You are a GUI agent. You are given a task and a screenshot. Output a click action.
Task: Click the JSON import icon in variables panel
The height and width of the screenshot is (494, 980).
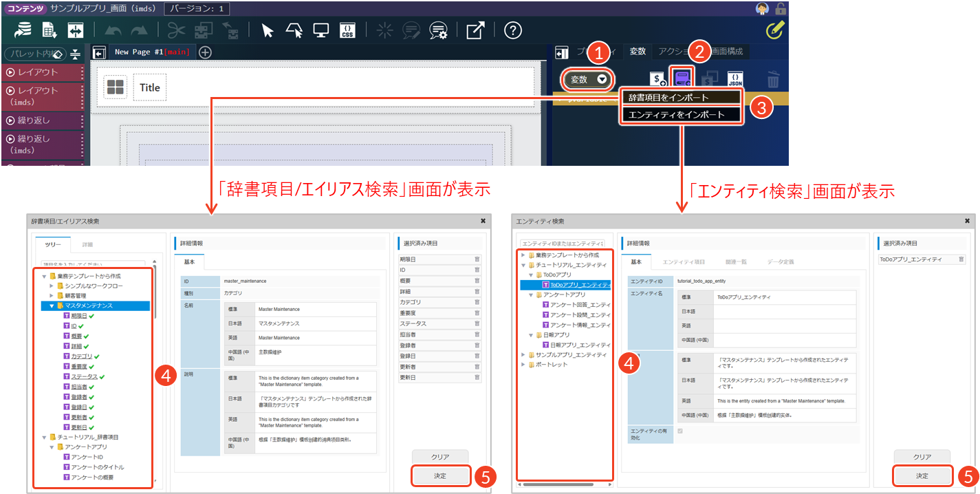tap(735, 79)
